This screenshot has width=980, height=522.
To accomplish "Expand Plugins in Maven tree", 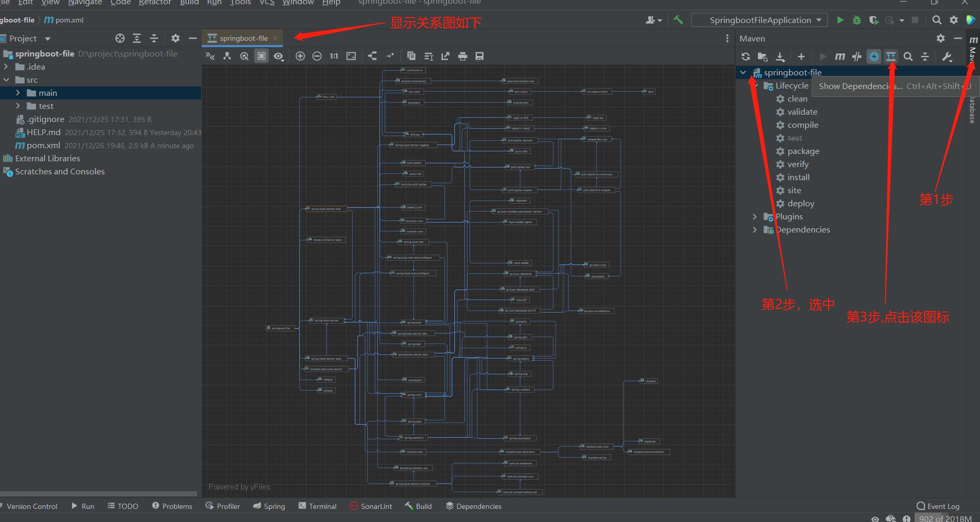I will click(x=755, y=216).
